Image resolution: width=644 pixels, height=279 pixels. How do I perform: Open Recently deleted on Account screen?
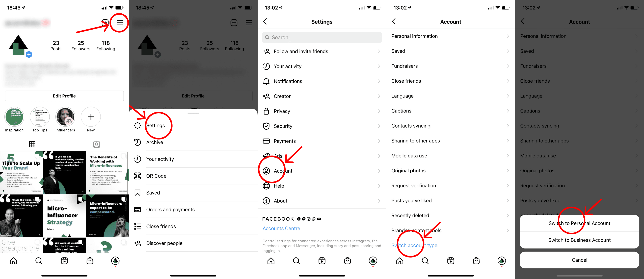click(x=450, y=215)
